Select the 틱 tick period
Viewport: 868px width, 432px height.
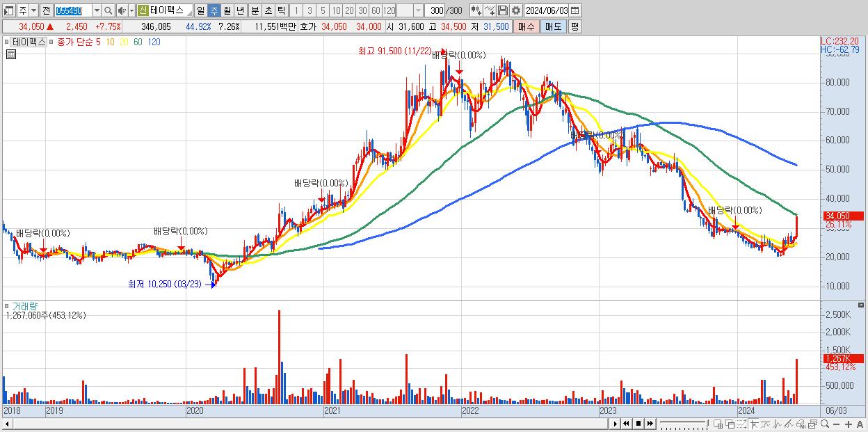280,10
